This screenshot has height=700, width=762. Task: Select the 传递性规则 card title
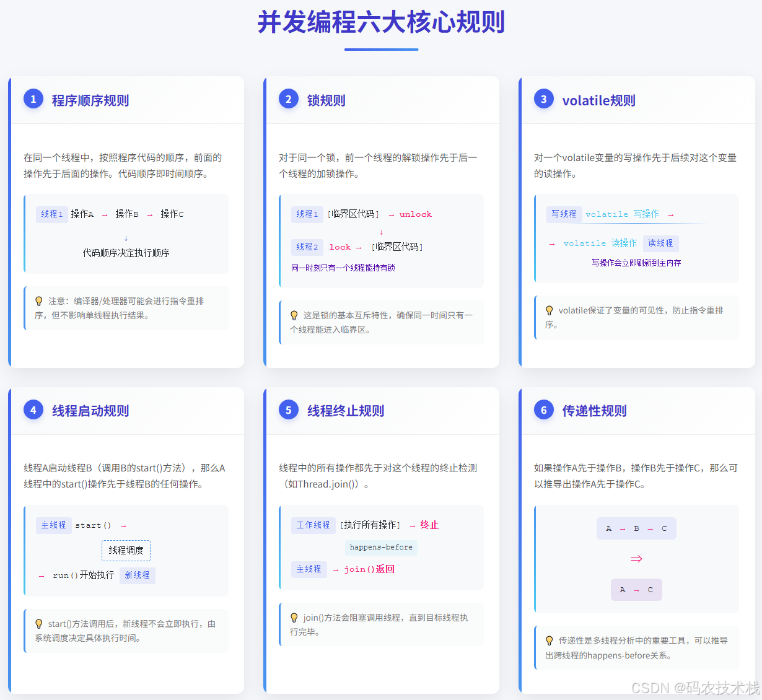pyautogui.click(x=594, y=410)
